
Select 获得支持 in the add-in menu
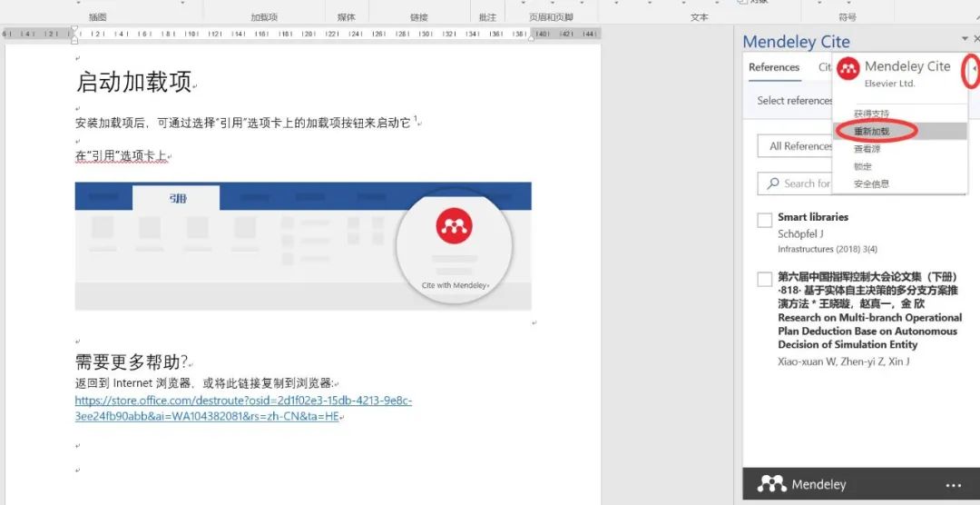click(871, 114)
